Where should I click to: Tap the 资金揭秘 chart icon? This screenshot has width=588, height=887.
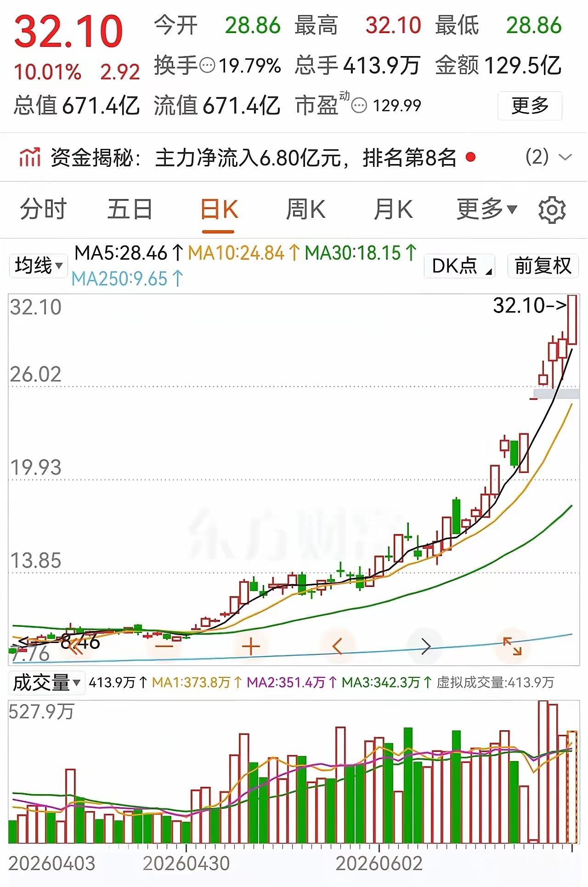point(30,157)
